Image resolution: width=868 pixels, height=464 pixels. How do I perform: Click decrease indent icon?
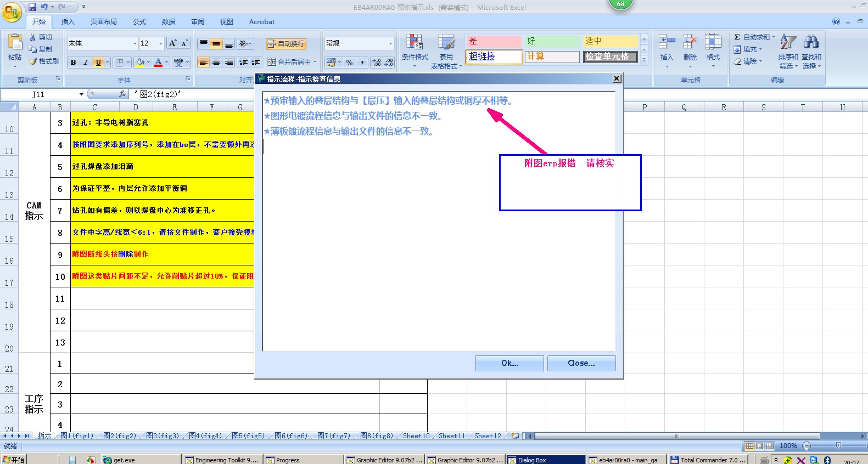pos(243,62)
